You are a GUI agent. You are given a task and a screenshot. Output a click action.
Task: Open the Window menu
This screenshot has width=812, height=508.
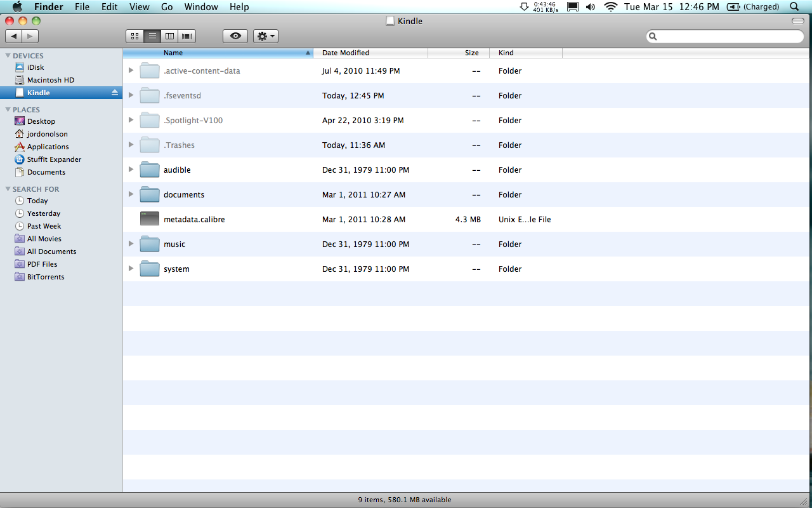click(x=201, y=7)
